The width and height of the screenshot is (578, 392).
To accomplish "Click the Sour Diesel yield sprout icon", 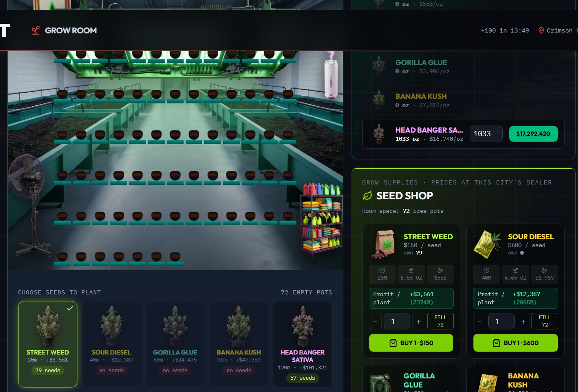I will point(515,271).
